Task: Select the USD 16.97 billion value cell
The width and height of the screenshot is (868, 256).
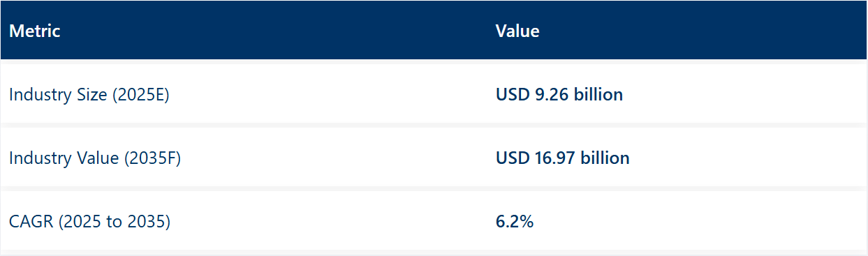Action: coord(562,158)
